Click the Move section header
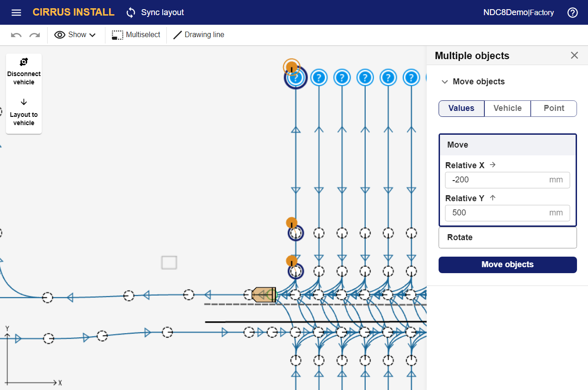The width and height of the screenshot is (588, 390). (507, 145)
